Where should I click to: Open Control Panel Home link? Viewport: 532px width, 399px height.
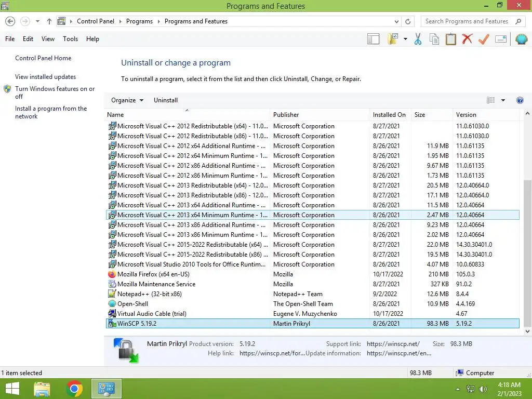(43, 58)
